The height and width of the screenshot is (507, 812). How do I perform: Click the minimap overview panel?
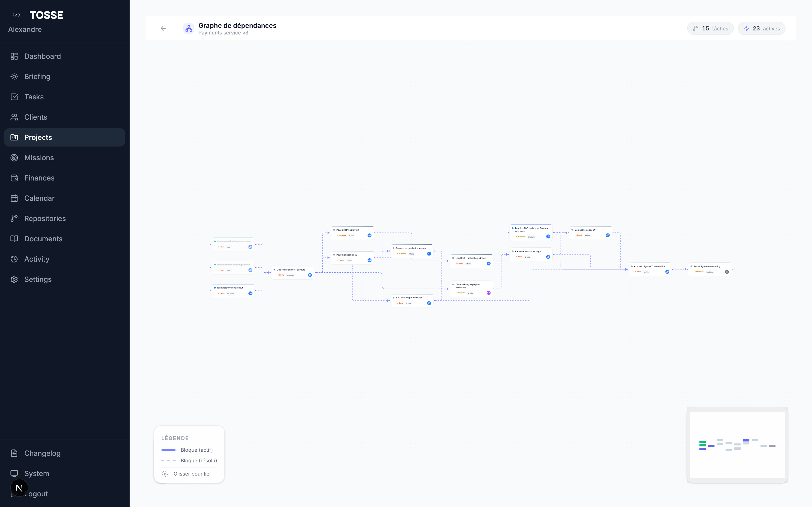737,446
